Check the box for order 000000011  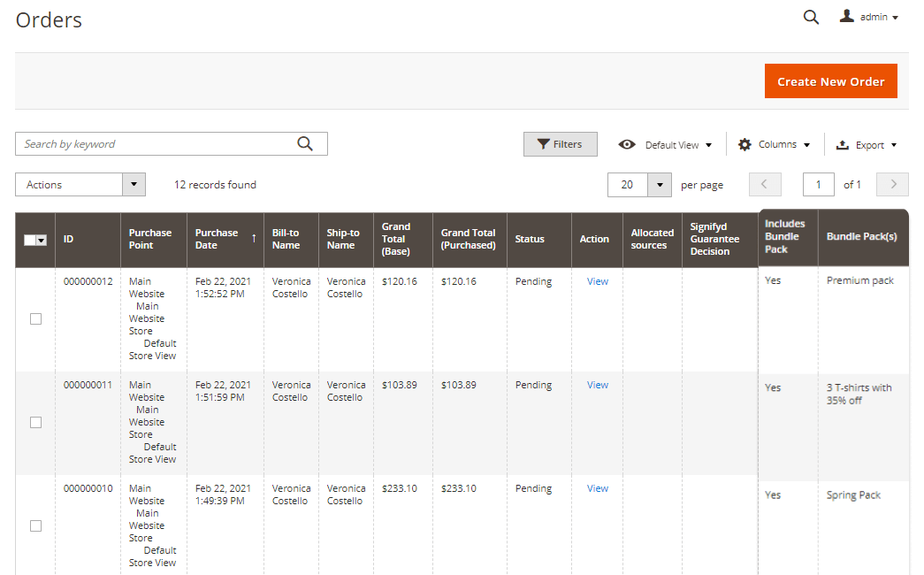click(35, 423)
